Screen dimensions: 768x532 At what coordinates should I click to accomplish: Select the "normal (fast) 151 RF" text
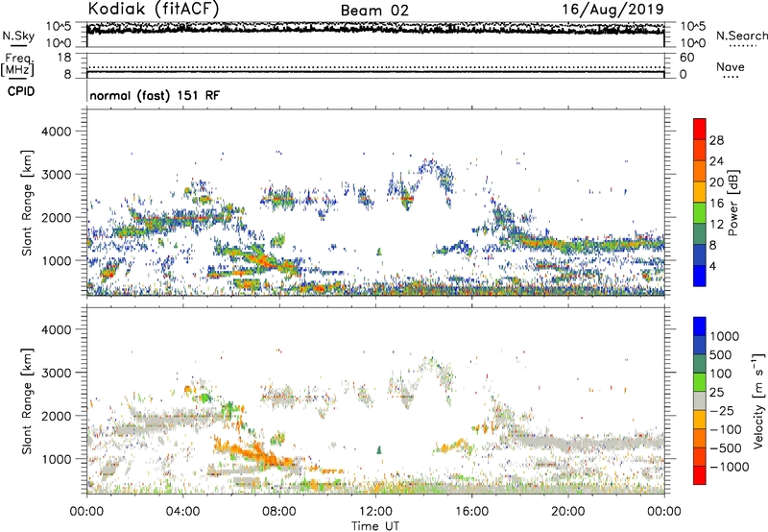coord(155,95)
